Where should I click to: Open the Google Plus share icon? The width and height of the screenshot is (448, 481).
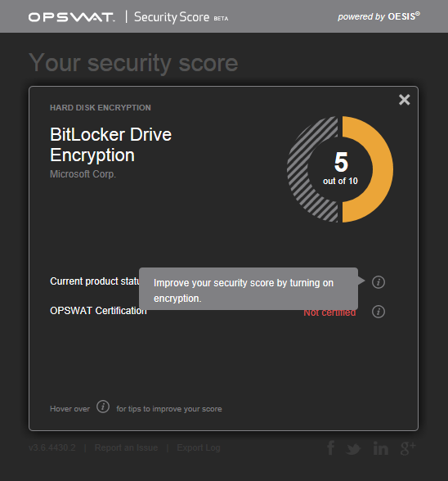[408, 448]
